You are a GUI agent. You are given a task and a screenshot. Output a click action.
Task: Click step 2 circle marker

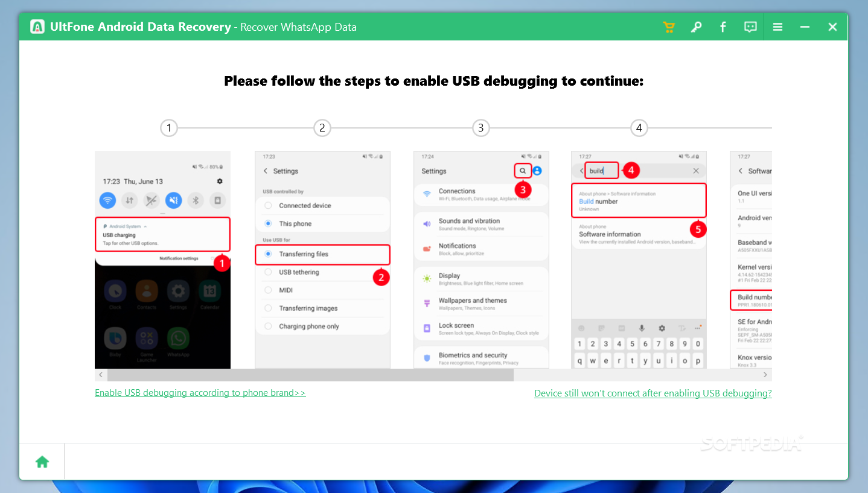322,128
